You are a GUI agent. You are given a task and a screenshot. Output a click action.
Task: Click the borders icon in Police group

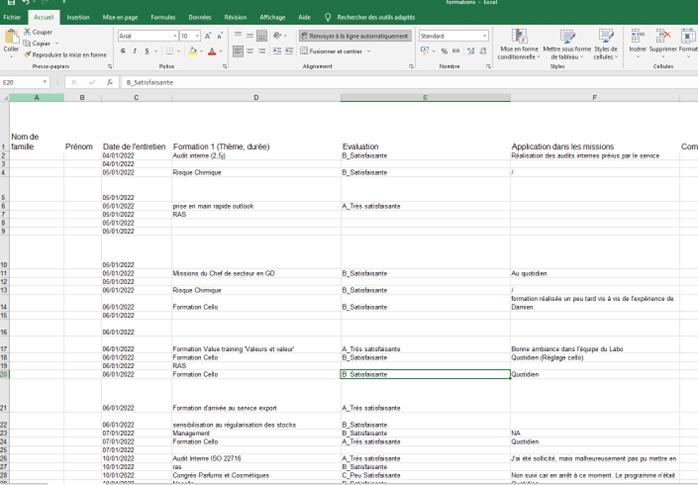pos(169,51)
